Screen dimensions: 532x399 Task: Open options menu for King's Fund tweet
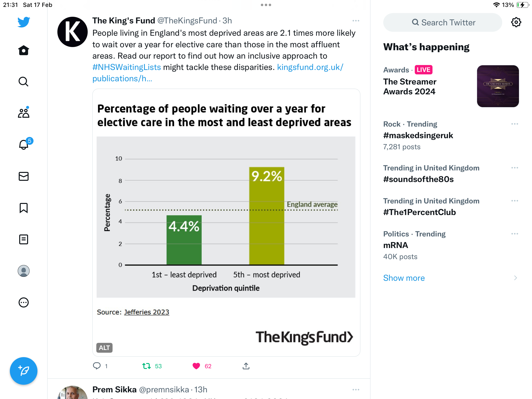click(356, 21)
